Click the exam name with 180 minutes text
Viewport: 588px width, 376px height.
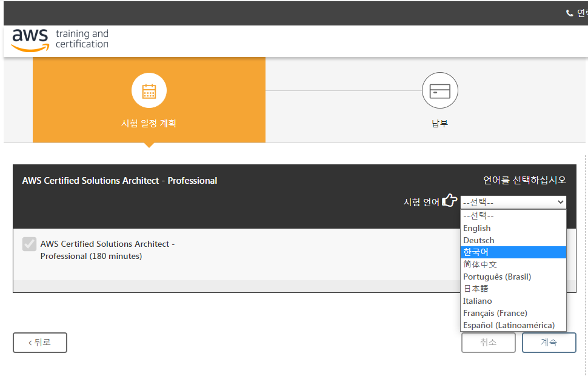(108, 250)
